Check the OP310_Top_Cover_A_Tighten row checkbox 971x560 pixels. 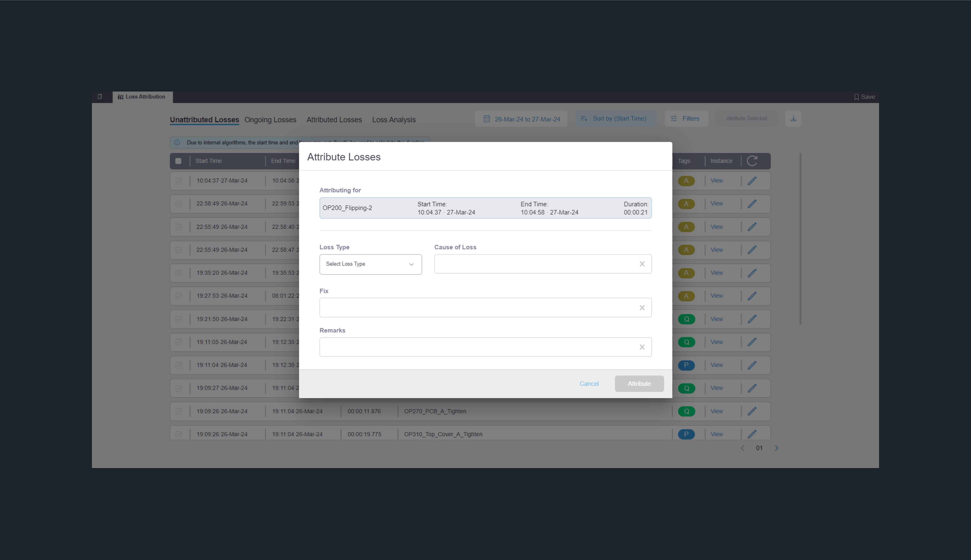click(x=179, y=434)
